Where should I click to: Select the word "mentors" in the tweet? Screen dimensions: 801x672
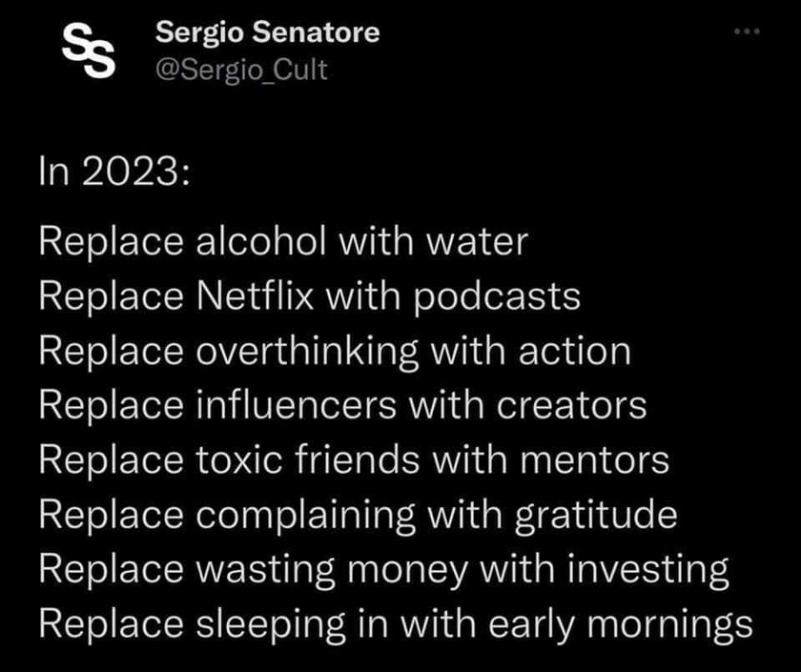point(595,461)
